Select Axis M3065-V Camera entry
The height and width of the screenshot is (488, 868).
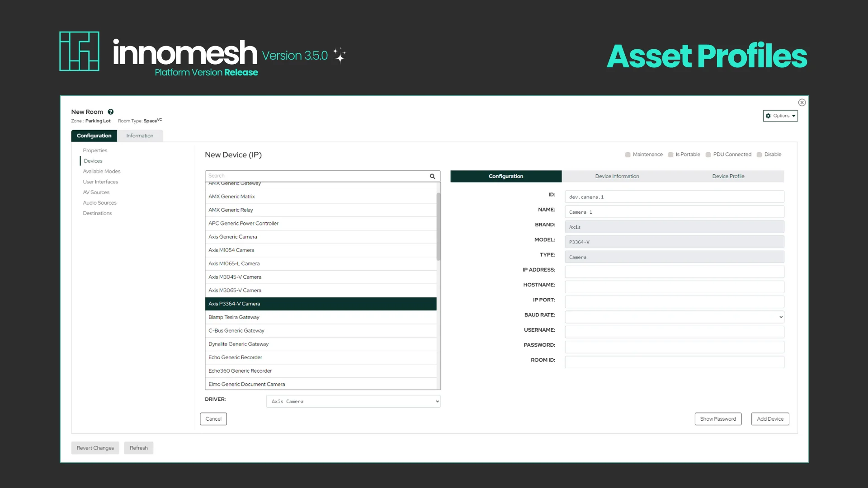click(x=321, y=291)
